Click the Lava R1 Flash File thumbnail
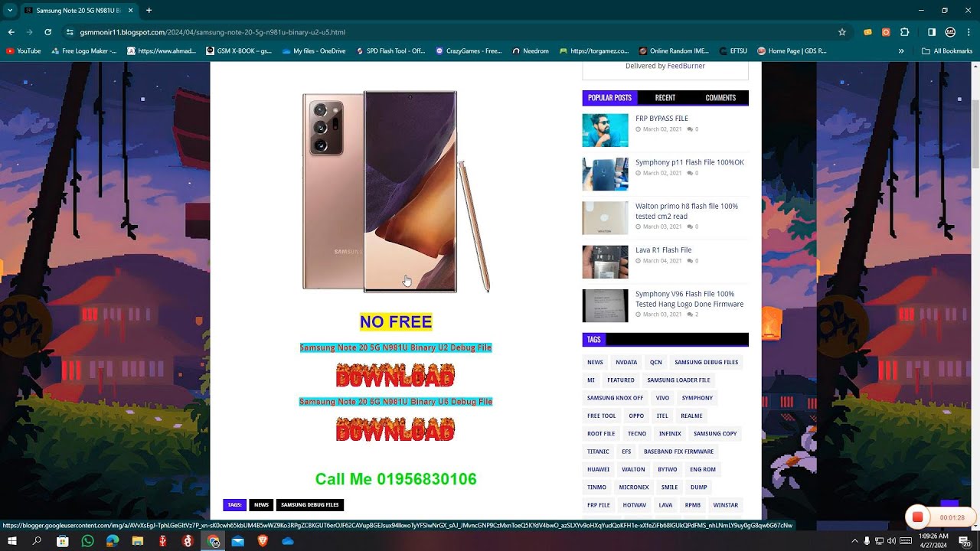Image resolution: width=980 pixels, height=551 pixels. [605, 262]
